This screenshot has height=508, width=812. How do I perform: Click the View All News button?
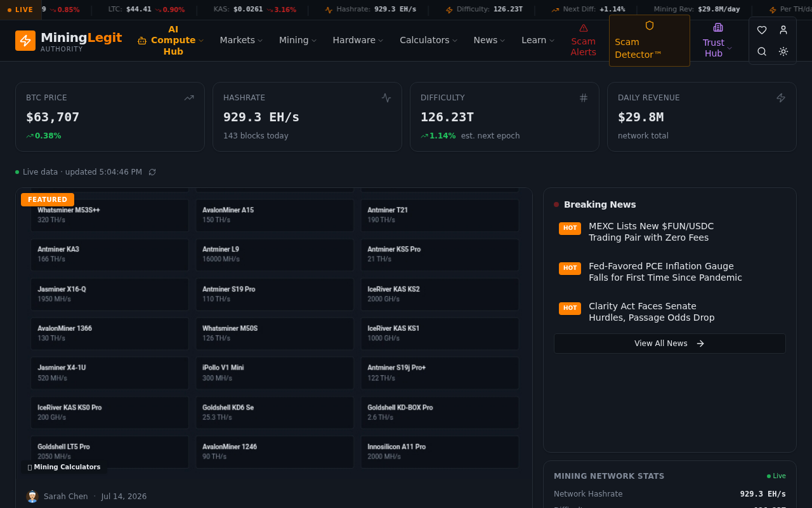(670, 344)
